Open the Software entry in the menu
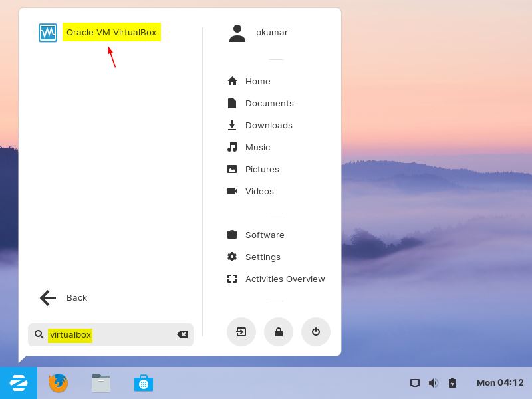The height and width of the screenshot is (399, 532). (x=265, y=235)
